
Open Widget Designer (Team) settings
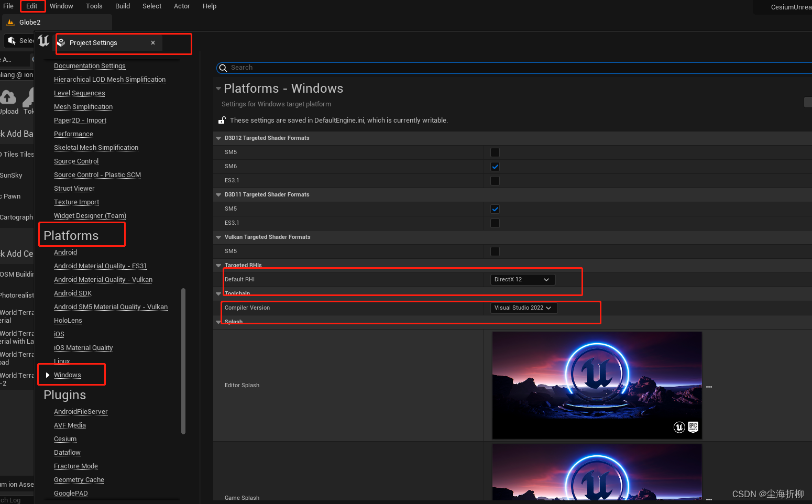click(90, 216)
